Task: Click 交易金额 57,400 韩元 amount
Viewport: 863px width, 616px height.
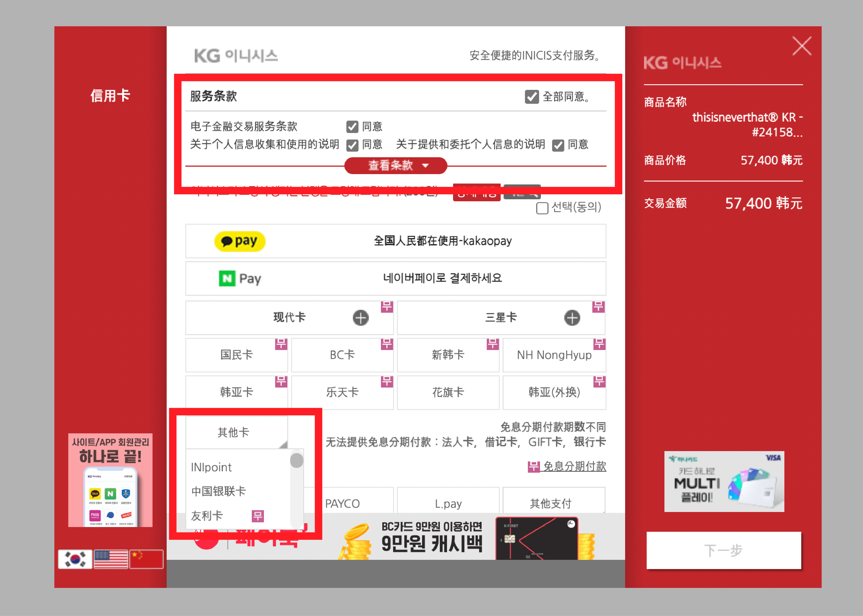Action: (x=764, y=204)
